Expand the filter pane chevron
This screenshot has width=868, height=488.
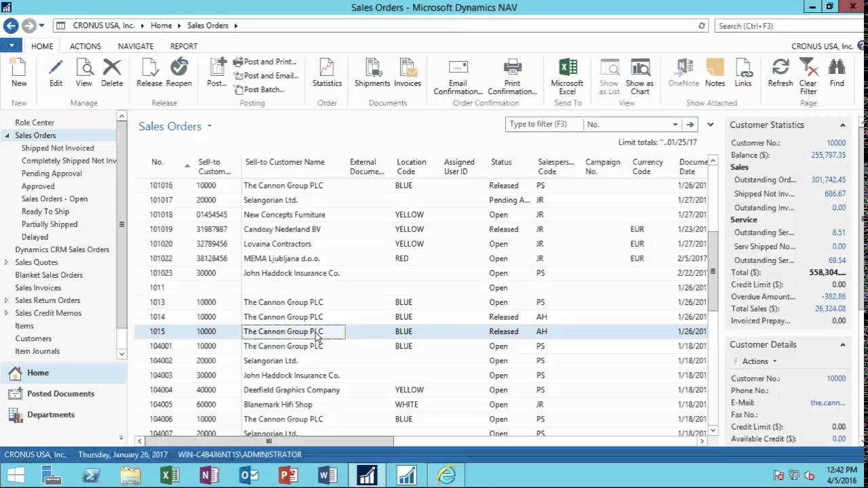[x=710, y=125]
